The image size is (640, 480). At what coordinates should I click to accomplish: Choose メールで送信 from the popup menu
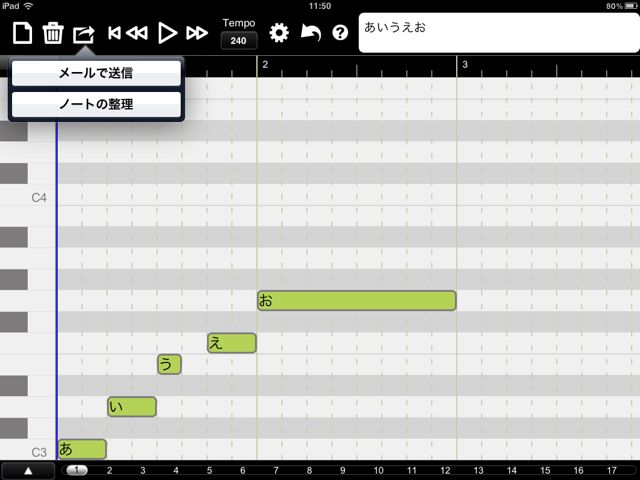point(96,73)
